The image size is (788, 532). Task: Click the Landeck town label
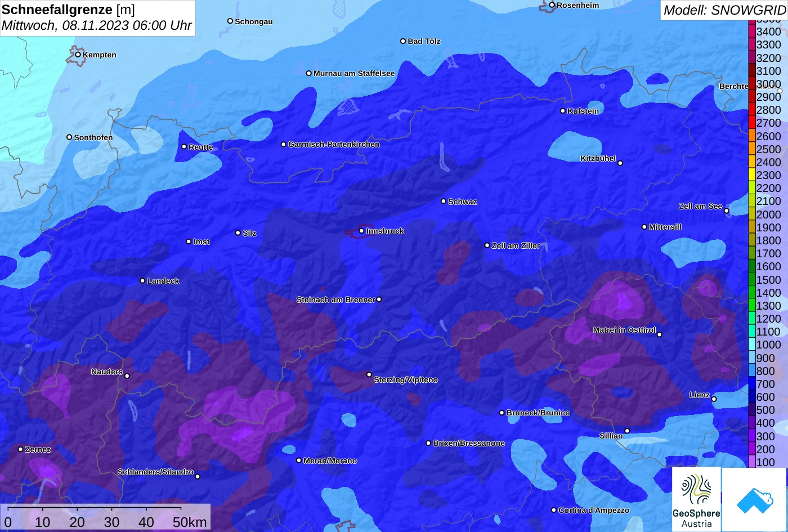coord(163,281)
